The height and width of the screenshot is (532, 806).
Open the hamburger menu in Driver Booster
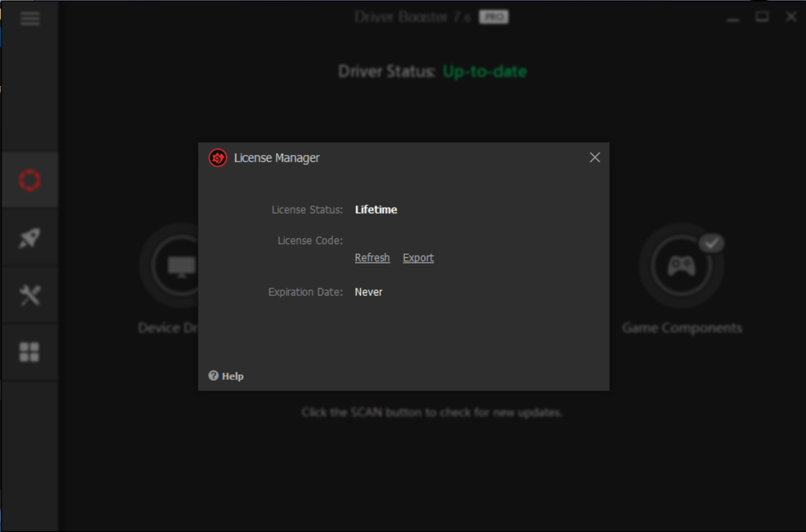[x=30, y=18]
